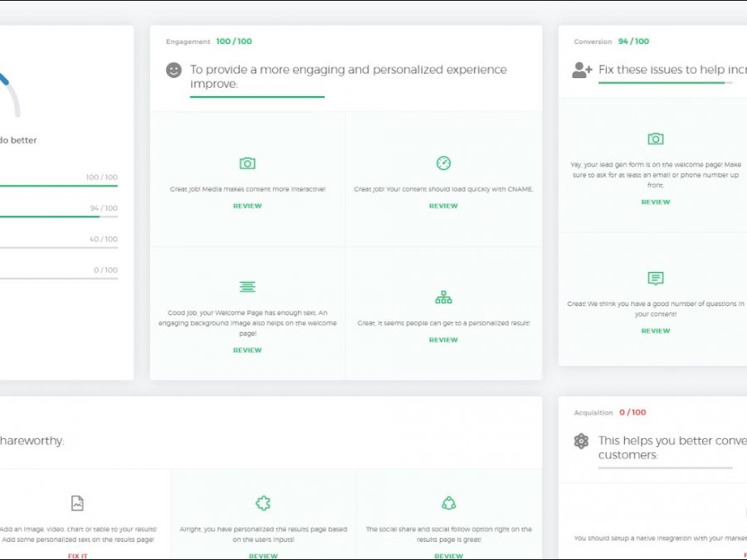Open Review under lead gen form message

pyautogui.click(x=656, y=202)
